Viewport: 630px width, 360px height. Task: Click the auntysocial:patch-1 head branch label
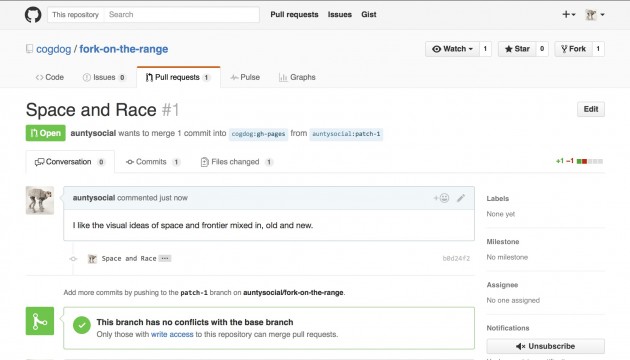click(346, 134)
